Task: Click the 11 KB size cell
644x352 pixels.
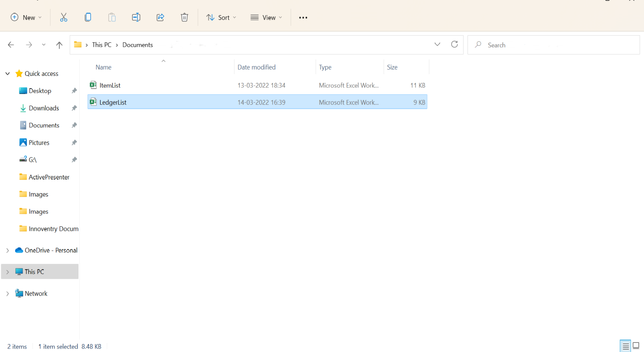Action: (x=418, y=85)
